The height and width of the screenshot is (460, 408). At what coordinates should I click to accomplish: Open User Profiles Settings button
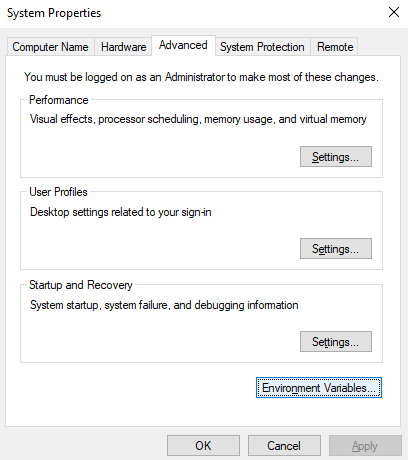click(x=336, y=248)
